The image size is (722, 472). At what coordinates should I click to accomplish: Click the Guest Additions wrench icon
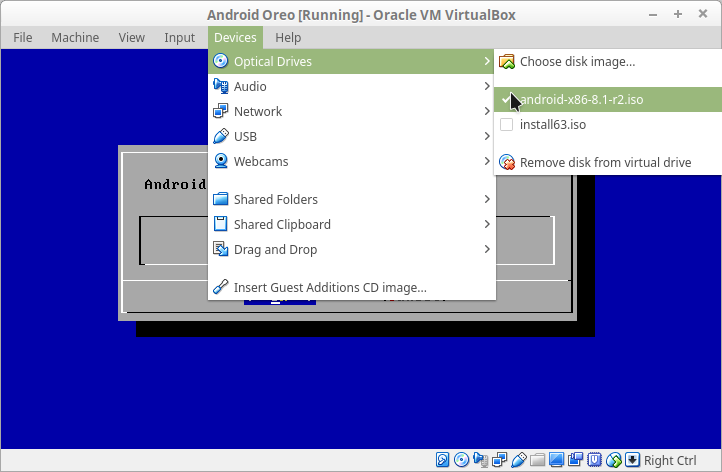point(221,287)
